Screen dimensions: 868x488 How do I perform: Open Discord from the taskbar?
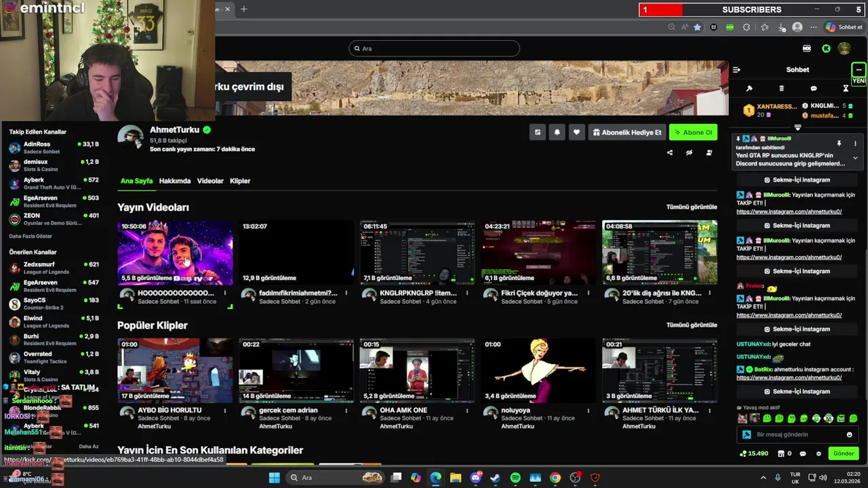coord(476,478)
